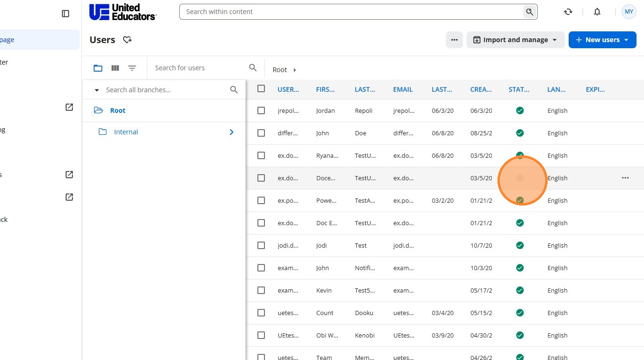Check the Jodi Test row checkbox
This screenshot has height=360, width=644.
[x=261, y=245]
